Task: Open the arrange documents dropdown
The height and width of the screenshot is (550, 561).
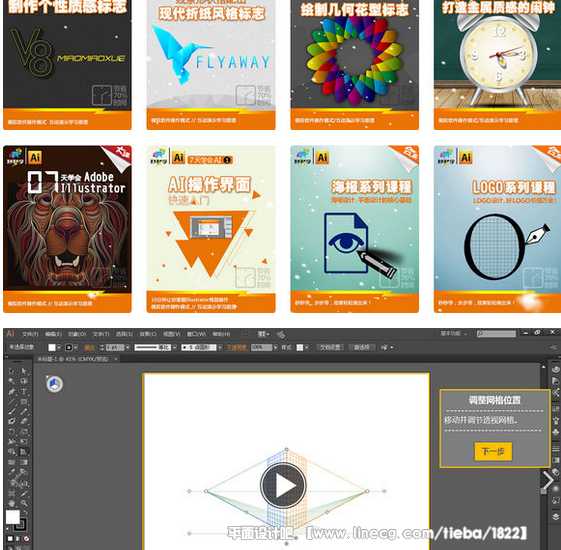Action: tap(264, 334)
